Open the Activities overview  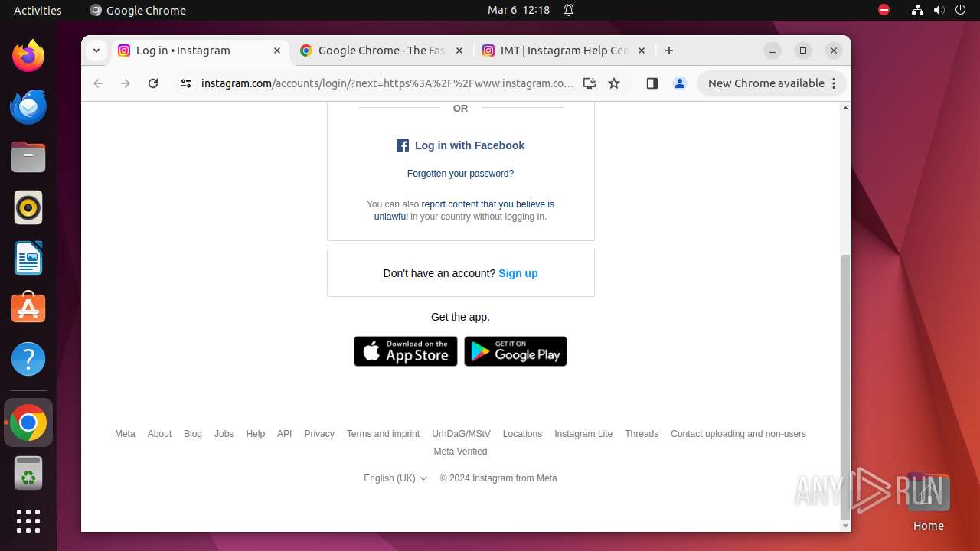click(38, 10)
